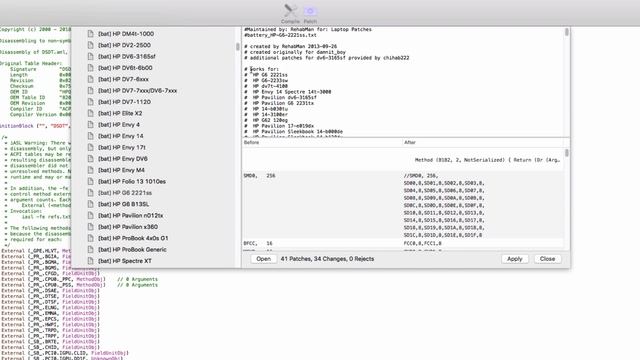This screenshot has width=640, height=360.
Task: Apply the patches with Apply button
Action: tap(514, 259)
